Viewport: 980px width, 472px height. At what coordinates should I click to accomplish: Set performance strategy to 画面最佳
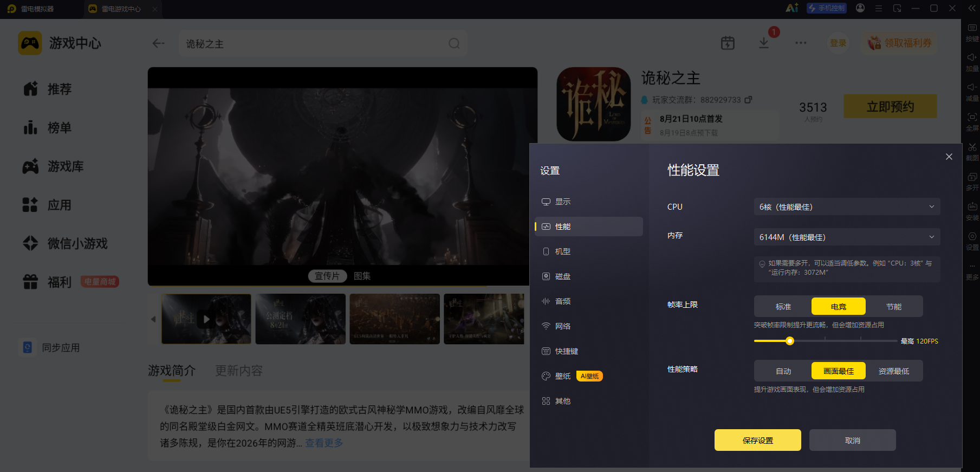(x=838, y=371)
